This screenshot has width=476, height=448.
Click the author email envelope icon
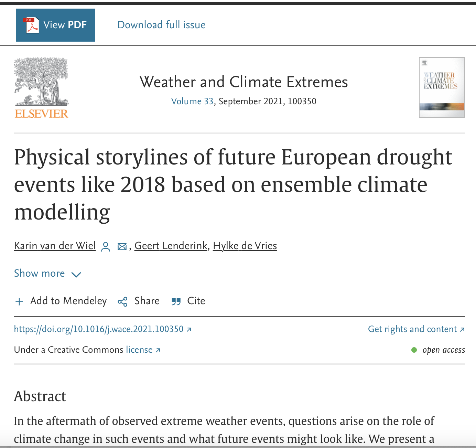[122, 247]
